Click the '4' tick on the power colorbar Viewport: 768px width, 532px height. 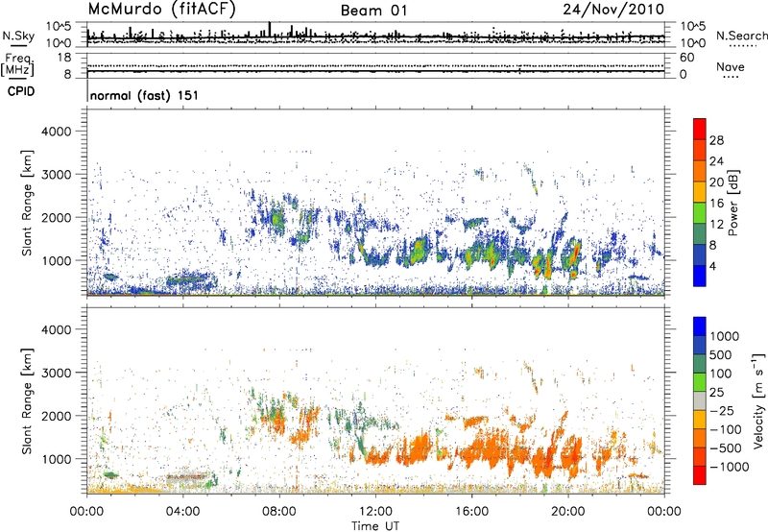point(713,267)
